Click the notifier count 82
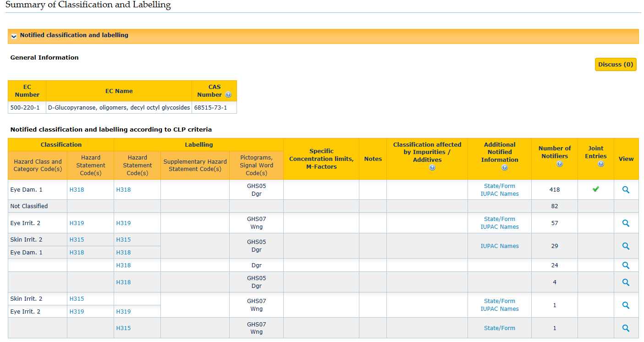 pos(555,206)
